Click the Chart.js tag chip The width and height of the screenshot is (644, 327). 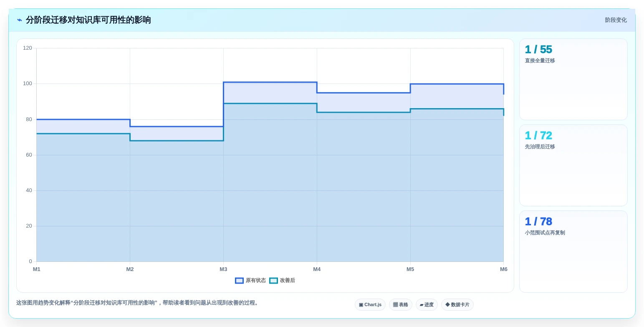[x=370, y=304]
